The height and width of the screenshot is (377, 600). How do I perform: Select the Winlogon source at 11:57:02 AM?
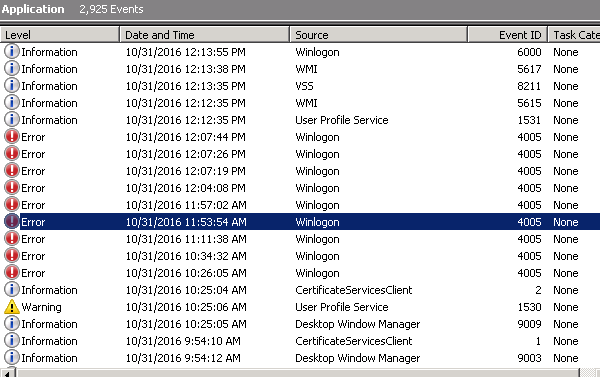click(x=317, y=205)
